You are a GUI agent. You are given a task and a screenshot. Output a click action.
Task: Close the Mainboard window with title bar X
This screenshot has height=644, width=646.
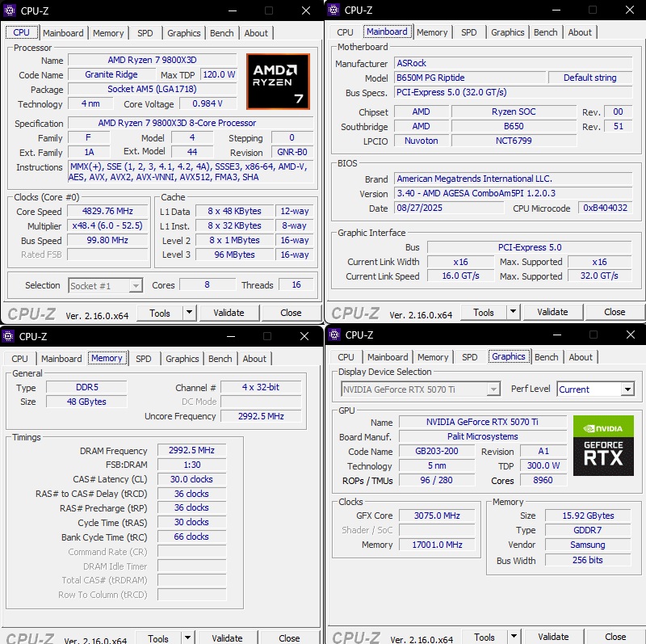(630, 10)
